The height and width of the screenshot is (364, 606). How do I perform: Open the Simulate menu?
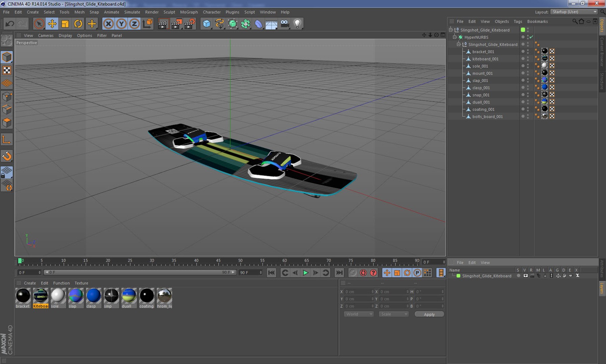coord(132,12)
